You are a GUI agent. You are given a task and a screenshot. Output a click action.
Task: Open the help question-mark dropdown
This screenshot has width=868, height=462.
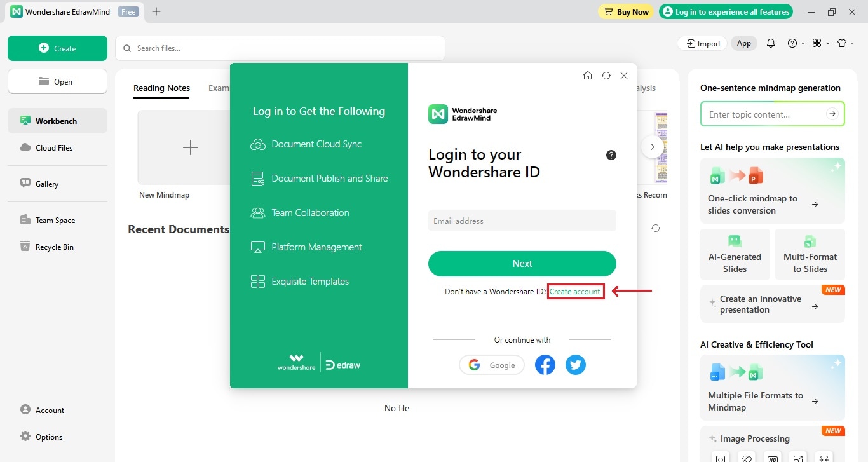point(796,43)
